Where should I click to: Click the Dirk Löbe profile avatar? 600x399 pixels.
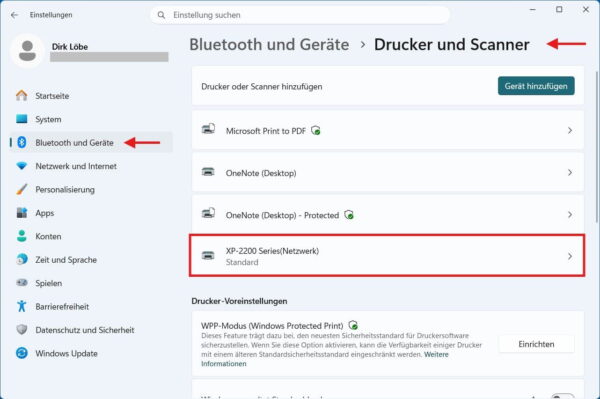pyautogui.click(x=27, y=51)
